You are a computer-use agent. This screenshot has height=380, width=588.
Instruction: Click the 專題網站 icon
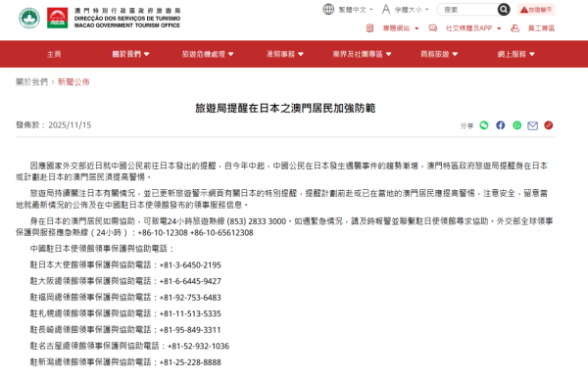coord(369,28)
